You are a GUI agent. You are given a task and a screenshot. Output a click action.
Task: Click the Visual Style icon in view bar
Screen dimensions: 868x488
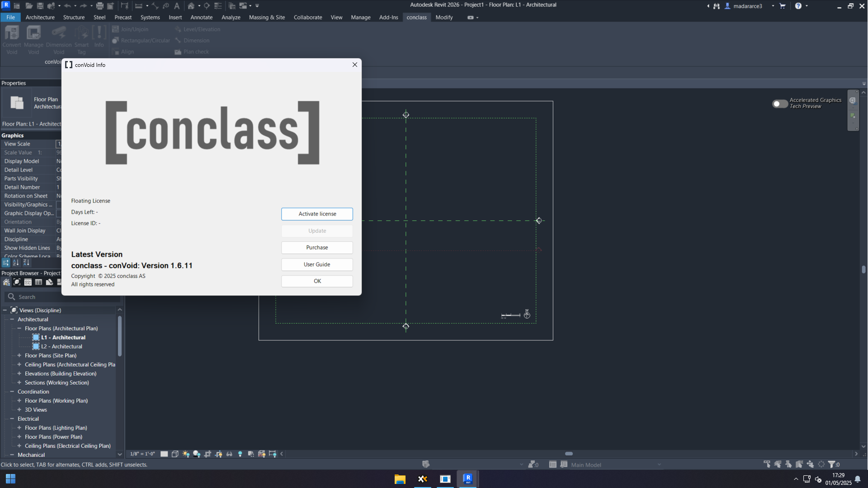pyautogui.click(x=175, y=454)
